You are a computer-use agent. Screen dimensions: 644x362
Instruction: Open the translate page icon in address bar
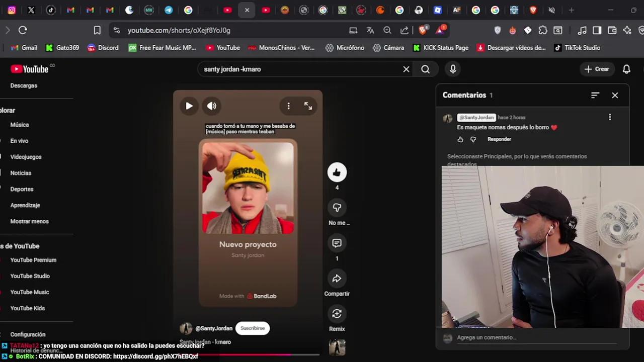point(370,30)
